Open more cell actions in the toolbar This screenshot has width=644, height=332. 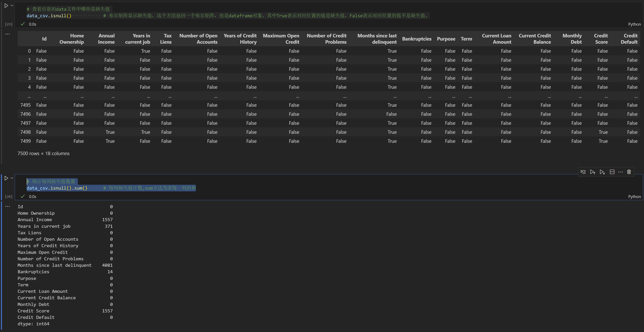point(620,172)
